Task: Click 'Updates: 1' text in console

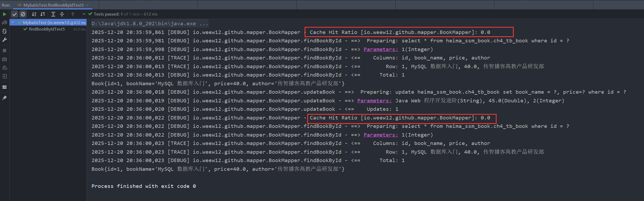Action: coord(382,109)
